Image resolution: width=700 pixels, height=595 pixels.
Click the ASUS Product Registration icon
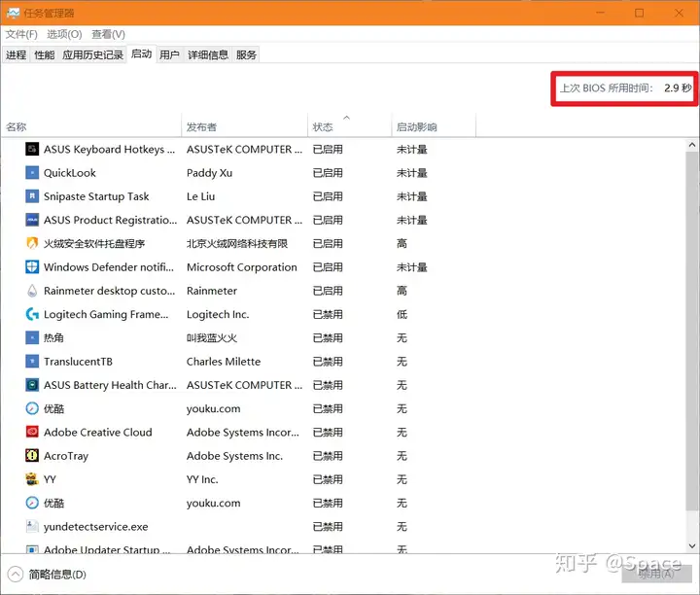point(32,220)
